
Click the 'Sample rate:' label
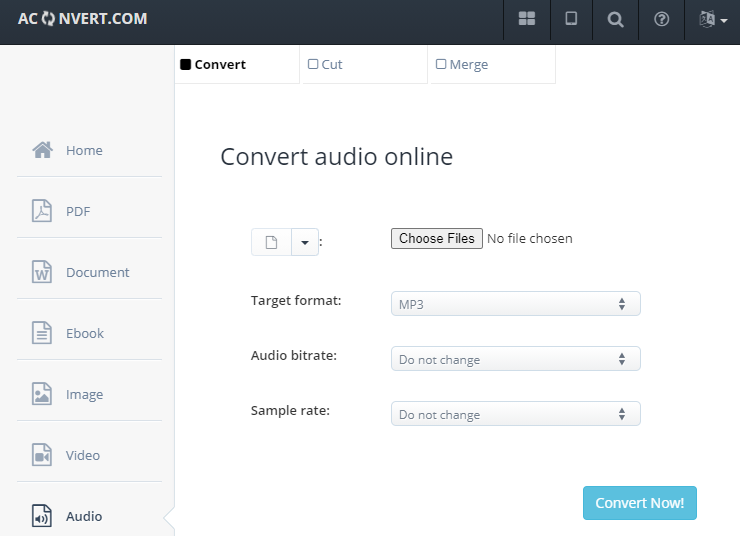[x=290, y=410]
